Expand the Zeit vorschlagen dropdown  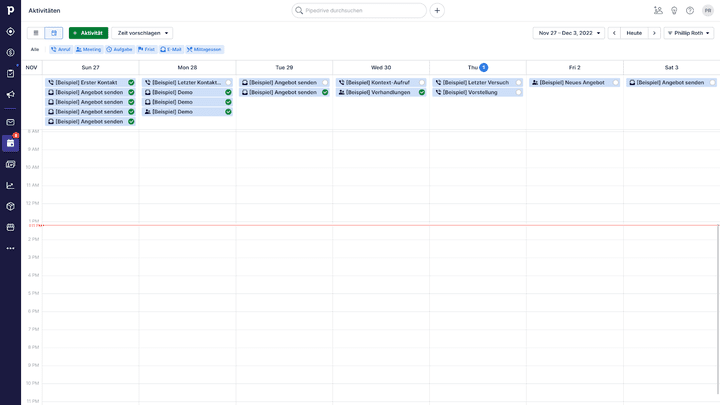tap(142, 33)
